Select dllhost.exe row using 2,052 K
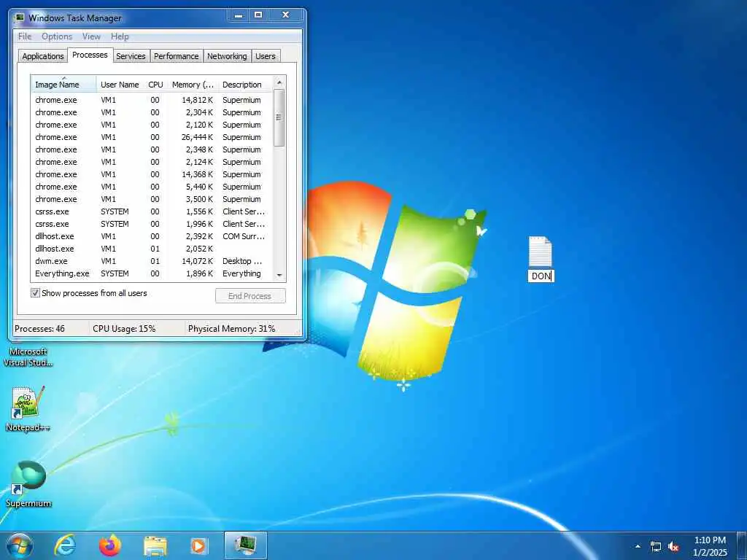747x560 pixels. 152,249
